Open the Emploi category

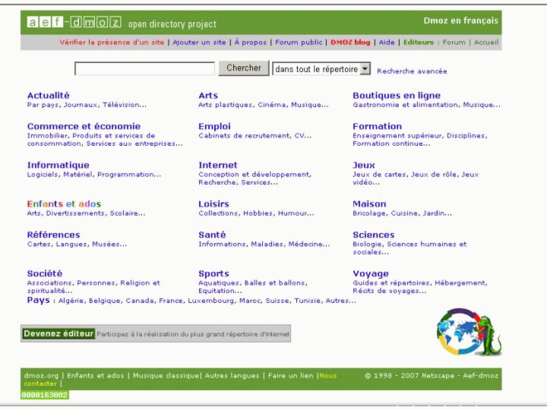click(214, 126)
